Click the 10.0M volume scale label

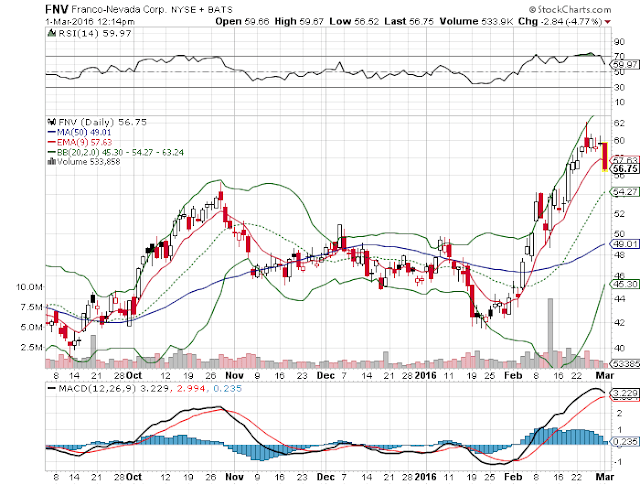click(x=29, y=287)
